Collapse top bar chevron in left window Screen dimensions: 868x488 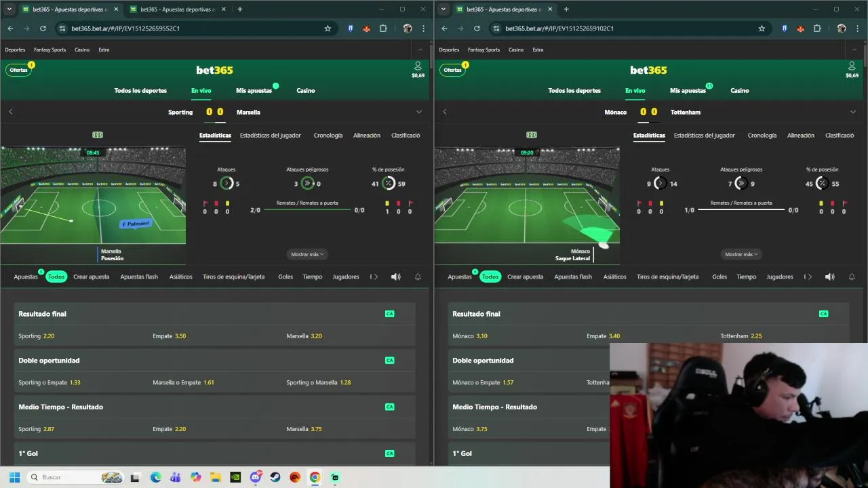[x=420, y=49]
